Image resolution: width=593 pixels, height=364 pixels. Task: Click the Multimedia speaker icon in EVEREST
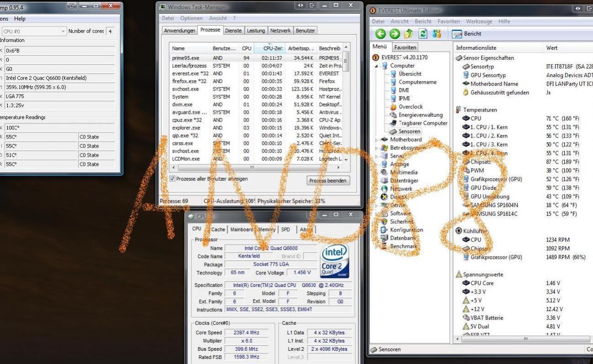(x=384, y=172)
